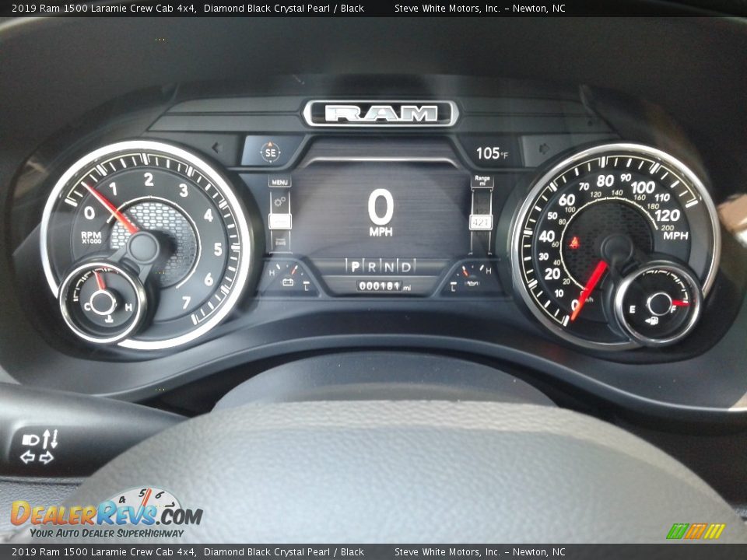Click the E mark on the fuel gauge

point(632,310)
